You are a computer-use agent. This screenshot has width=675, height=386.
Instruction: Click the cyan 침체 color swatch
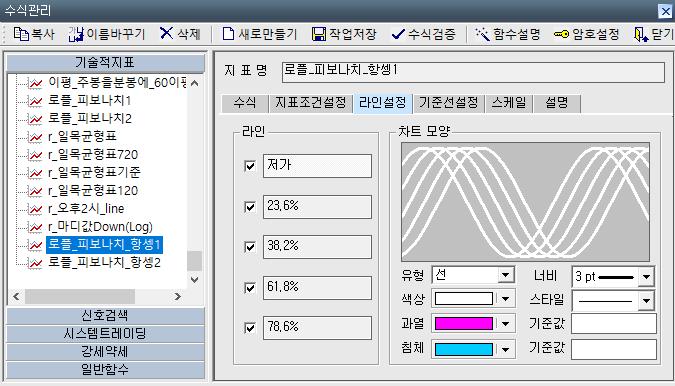pos(464,349)
